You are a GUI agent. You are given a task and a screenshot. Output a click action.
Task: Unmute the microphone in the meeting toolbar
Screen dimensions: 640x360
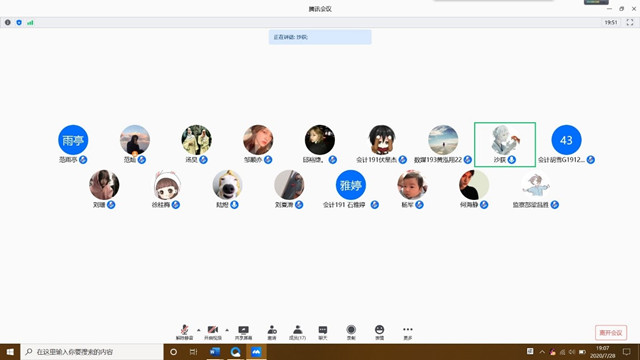coord(184,332)
